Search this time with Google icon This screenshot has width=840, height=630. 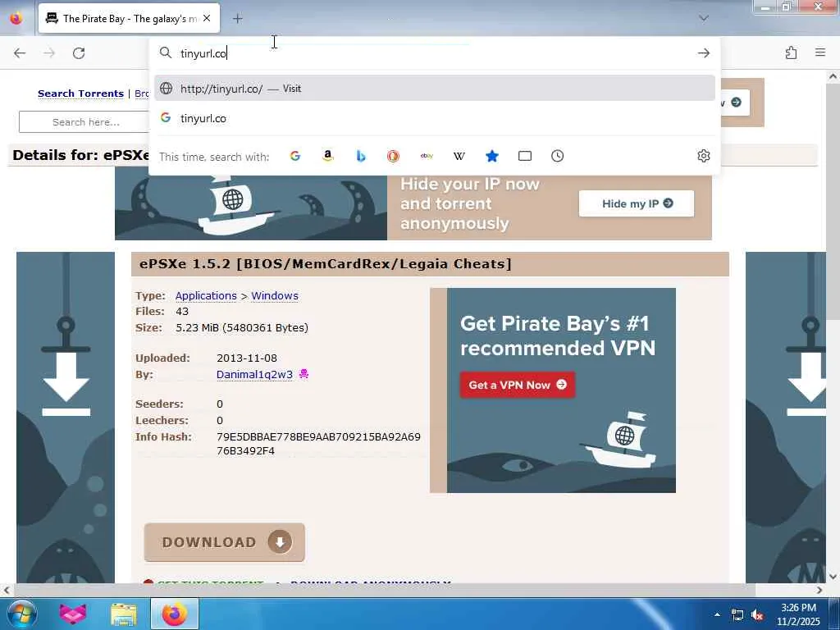point(295,156)
